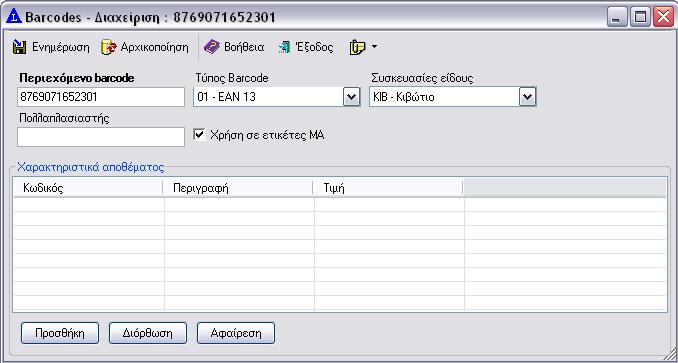Click the Αφαίρεση button

click(236, 333)
